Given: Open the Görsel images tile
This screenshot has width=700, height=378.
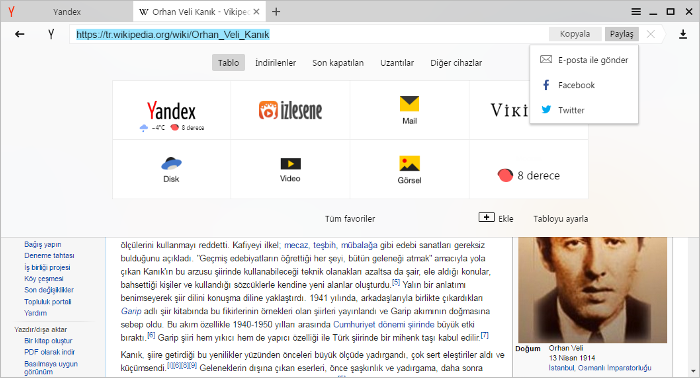Looking at the screenshot, I should [409, 169].
